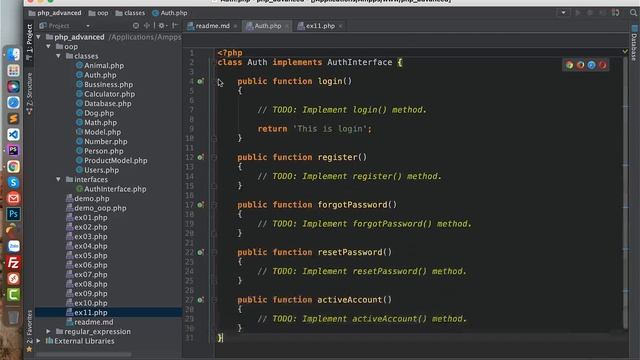Image resolution: width=640 pixels, height=360 pixels.
Task: Click the gutter icon beside activeAccount()
Action: 200,300
